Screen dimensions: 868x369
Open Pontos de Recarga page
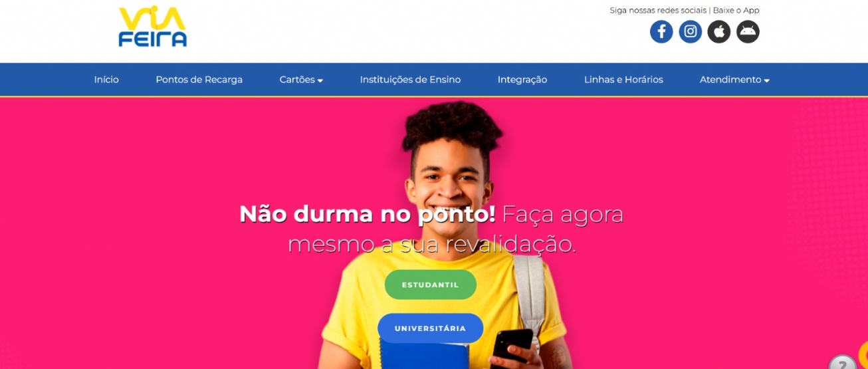(x=199, y=80)
